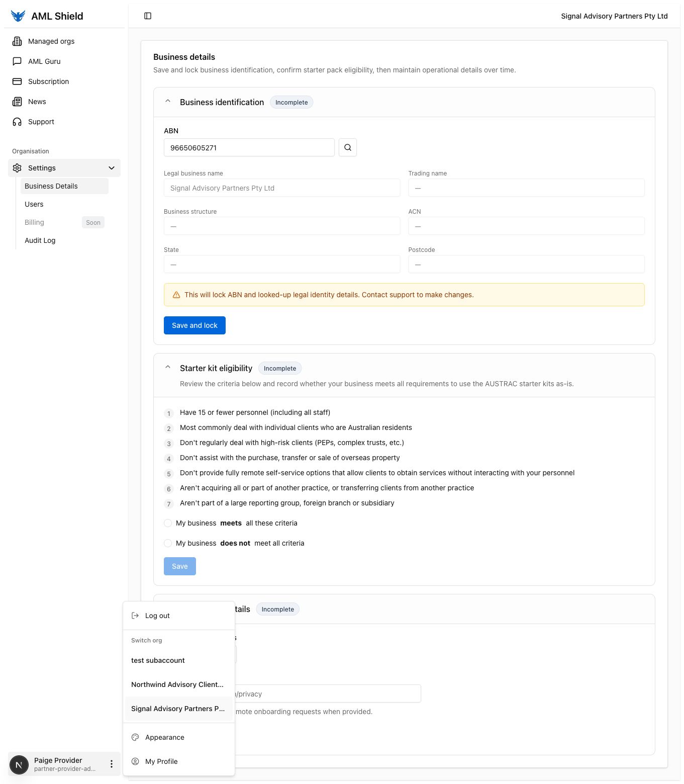This screenshot has height=784, width=684.
Task: Select Business Details under Settings
Action: tap(64, 186)
